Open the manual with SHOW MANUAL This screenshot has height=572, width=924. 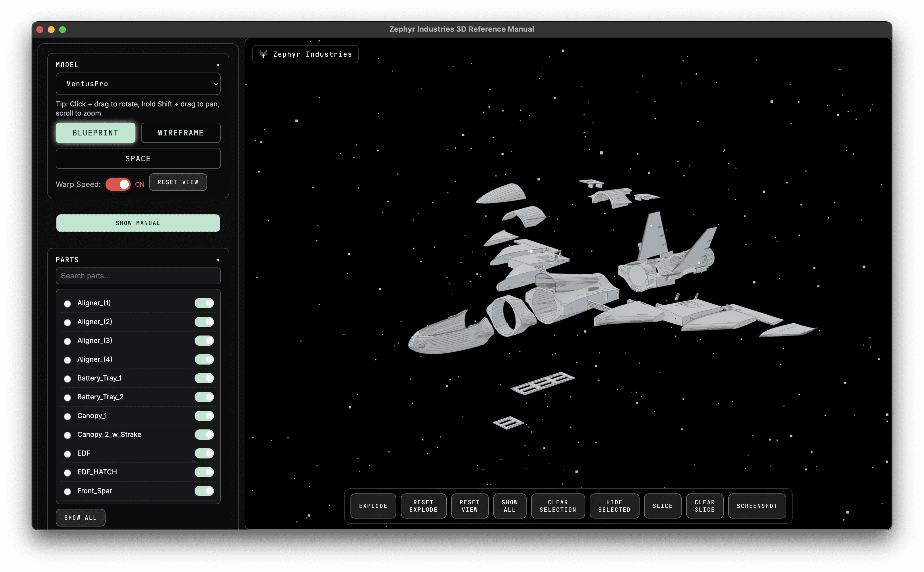coord(138,223)
